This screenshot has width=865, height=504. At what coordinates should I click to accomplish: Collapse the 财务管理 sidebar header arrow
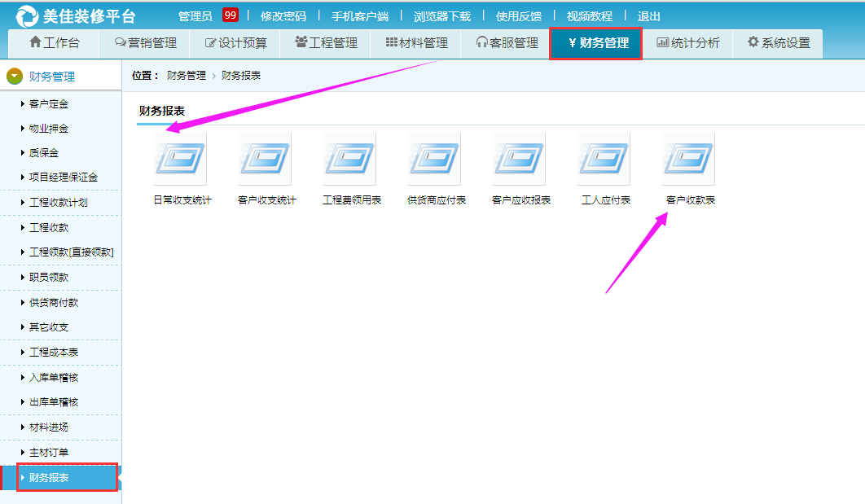(x=15, y=77)
